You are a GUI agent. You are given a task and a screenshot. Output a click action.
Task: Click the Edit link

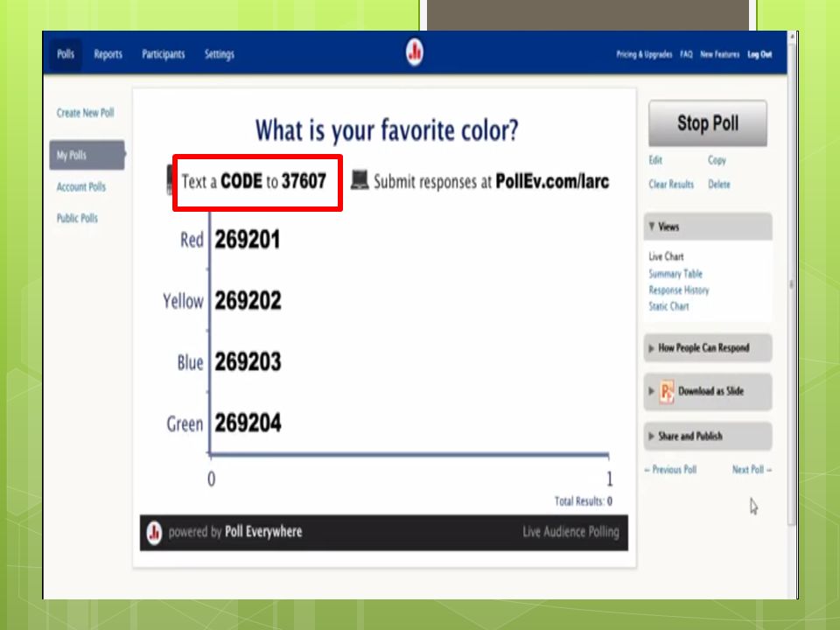tap(655, 160)
